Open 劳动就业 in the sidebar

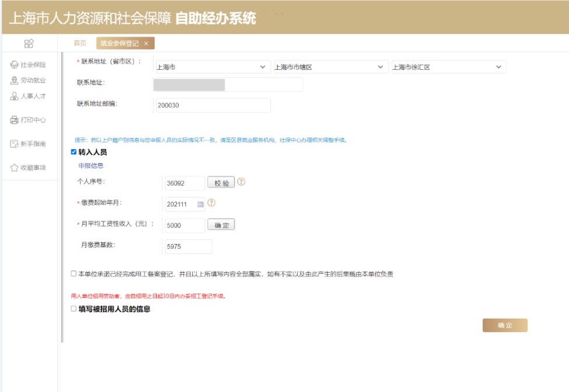pos(29,80)
